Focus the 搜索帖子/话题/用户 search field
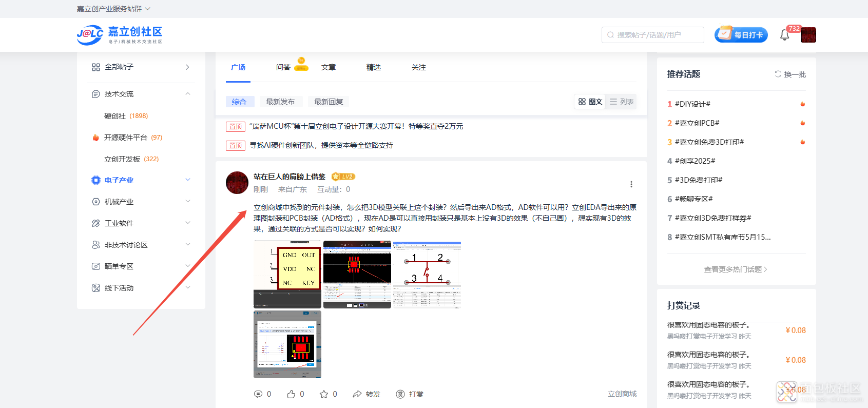This screenshot has width=868, height=408. tap(653, 35)
